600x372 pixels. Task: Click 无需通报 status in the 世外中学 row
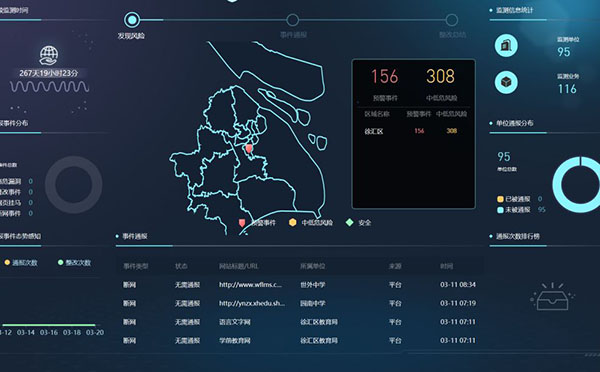(188, 285)
